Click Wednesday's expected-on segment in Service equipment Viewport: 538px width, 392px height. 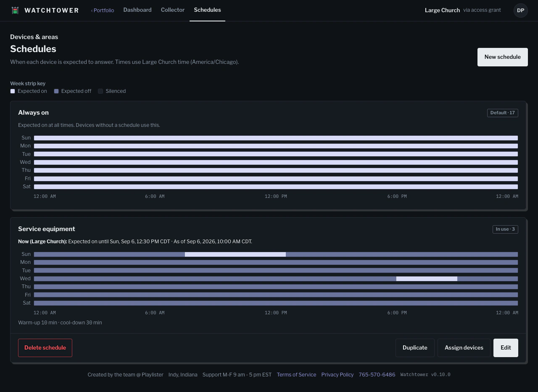point(427,279)
